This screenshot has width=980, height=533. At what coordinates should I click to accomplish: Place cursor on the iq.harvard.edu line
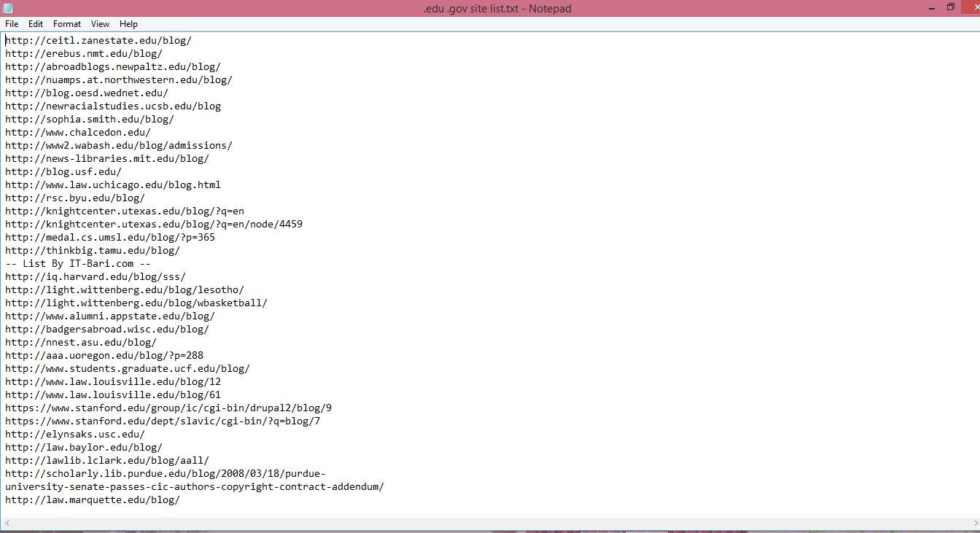[96, 277]
